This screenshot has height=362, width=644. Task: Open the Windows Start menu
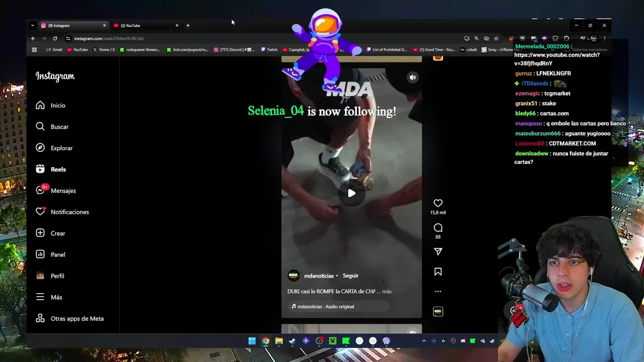[252, 341]
